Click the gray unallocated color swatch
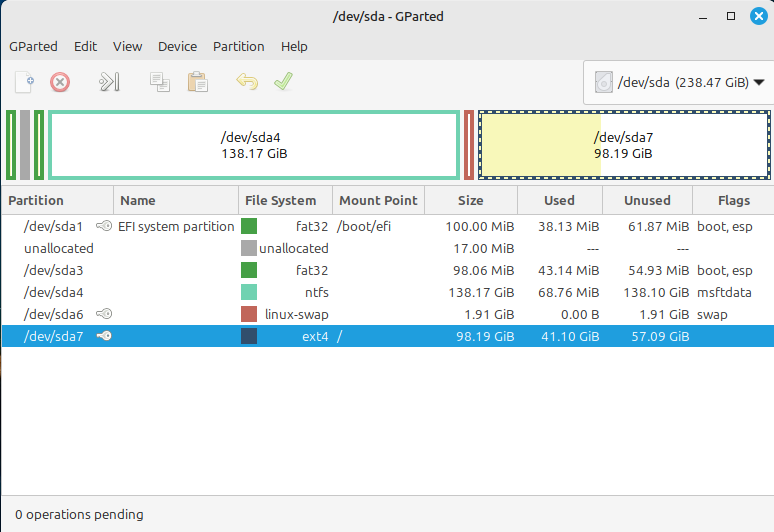Screen dimensions: 774x532 pos(249,248)
